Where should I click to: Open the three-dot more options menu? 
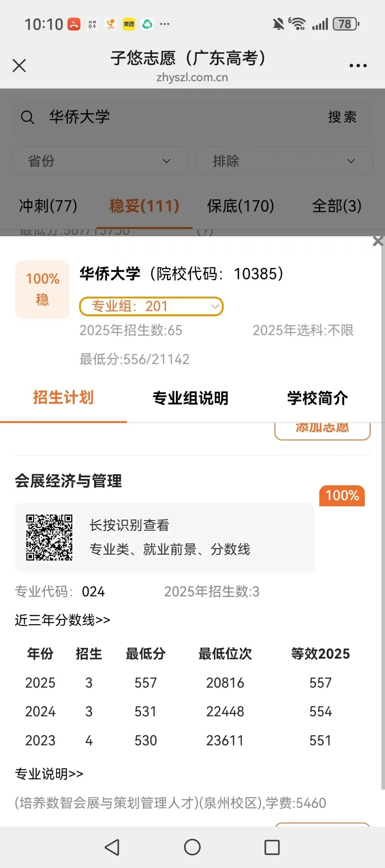[358, 66]
